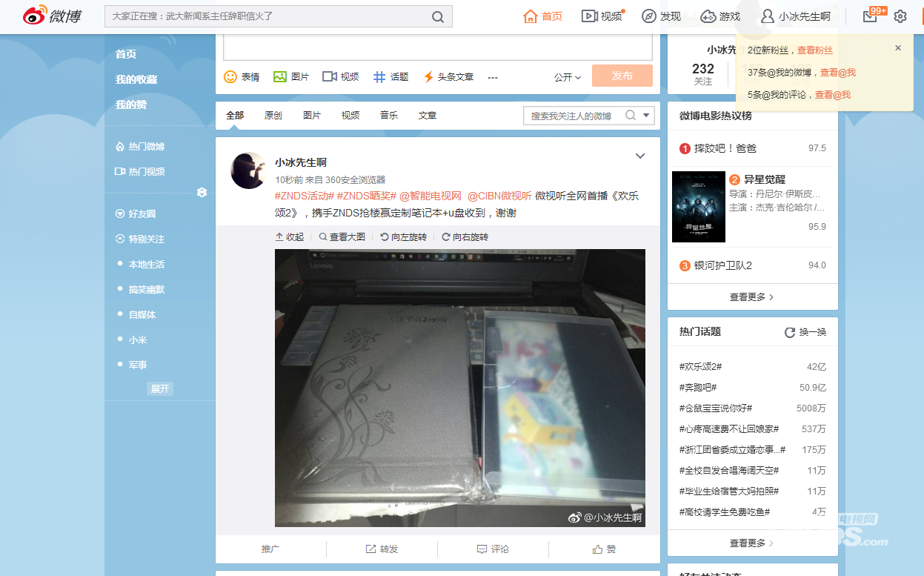Open the settings gear in top bar

pos(900,16)
